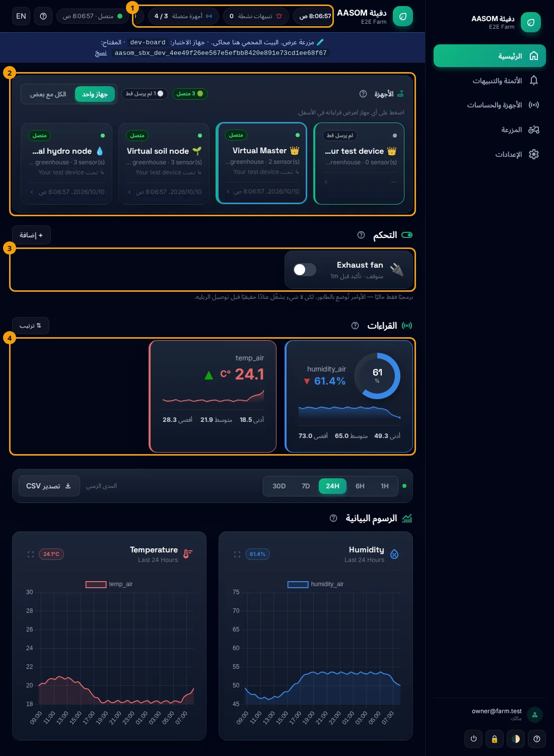Screen dimensions: 554x756
Task: Click the help icon next to EN button
Action: point(43,16)
